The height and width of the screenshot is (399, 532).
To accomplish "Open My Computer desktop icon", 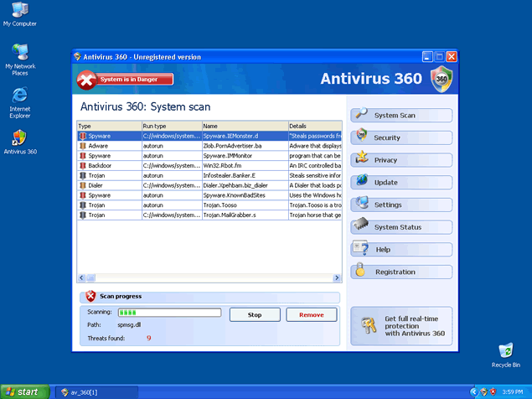I will point(19,13).
